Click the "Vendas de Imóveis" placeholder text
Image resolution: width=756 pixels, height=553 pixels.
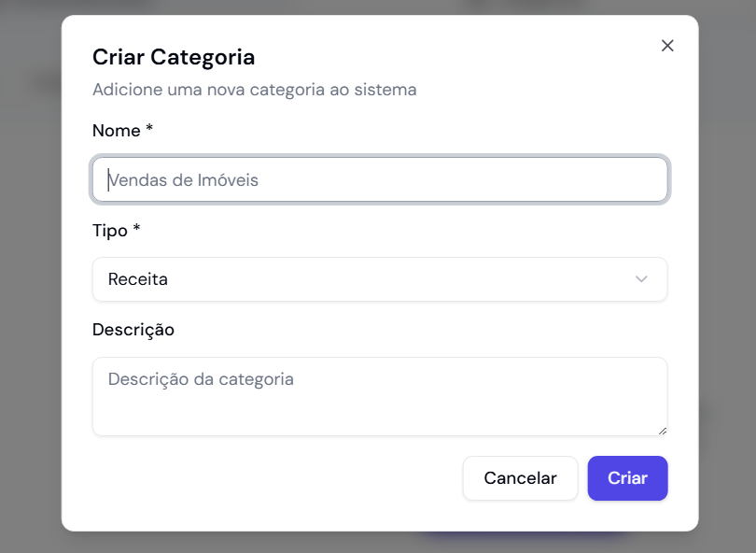184,180
